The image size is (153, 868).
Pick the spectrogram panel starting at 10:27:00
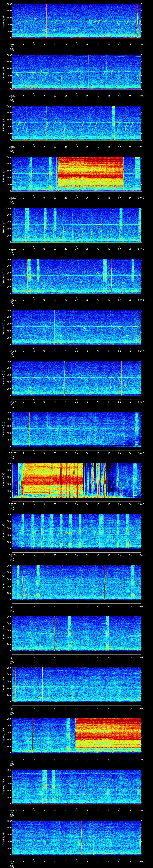76,582
